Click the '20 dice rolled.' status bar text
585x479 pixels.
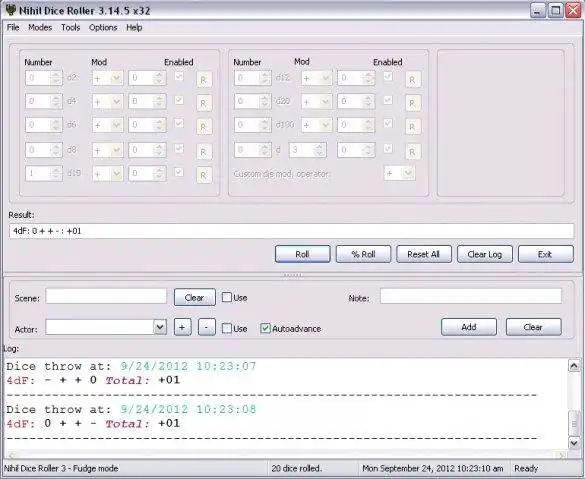click(297, 468)
